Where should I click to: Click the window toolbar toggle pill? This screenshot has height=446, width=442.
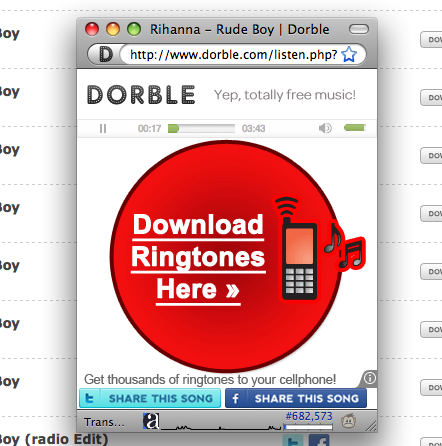359,29
